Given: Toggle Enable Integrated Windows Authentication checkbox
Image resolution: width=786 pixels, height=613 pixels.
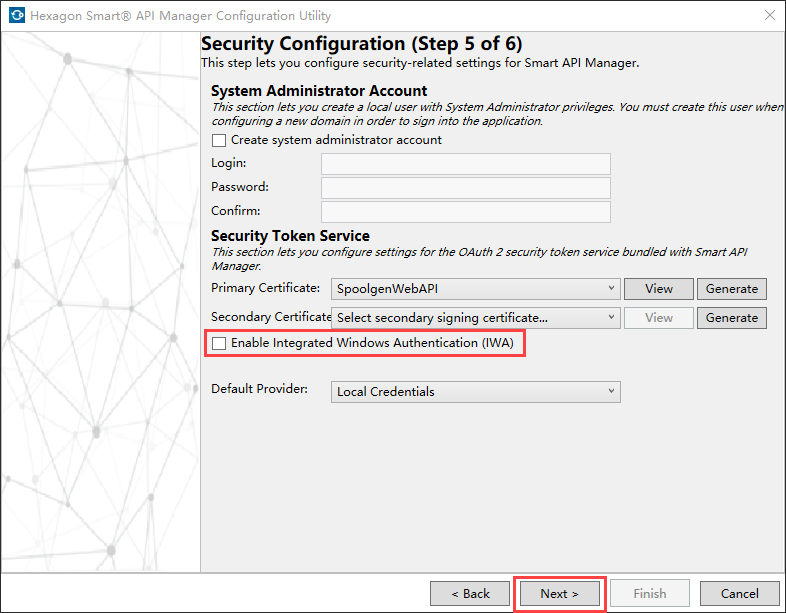Looking at the screenshot, I should click(219, 343).
